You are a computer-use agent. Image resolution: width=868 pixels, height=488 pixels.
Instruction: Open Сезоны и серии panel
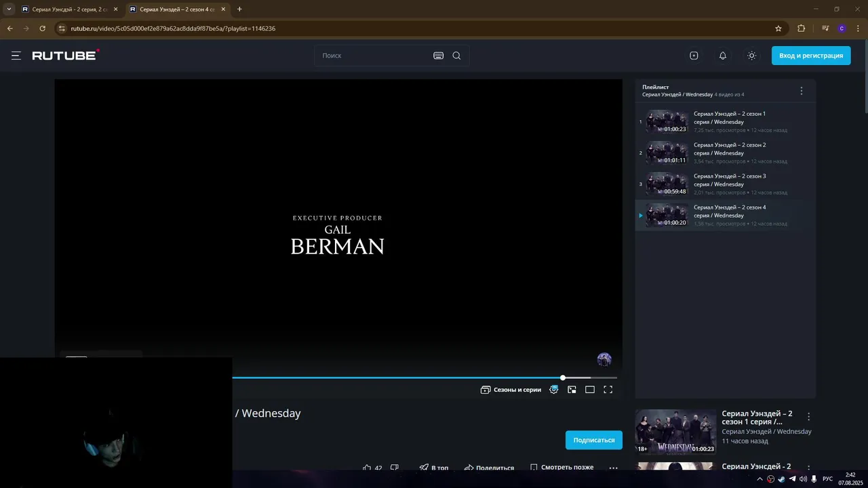(x=511, y=390)
